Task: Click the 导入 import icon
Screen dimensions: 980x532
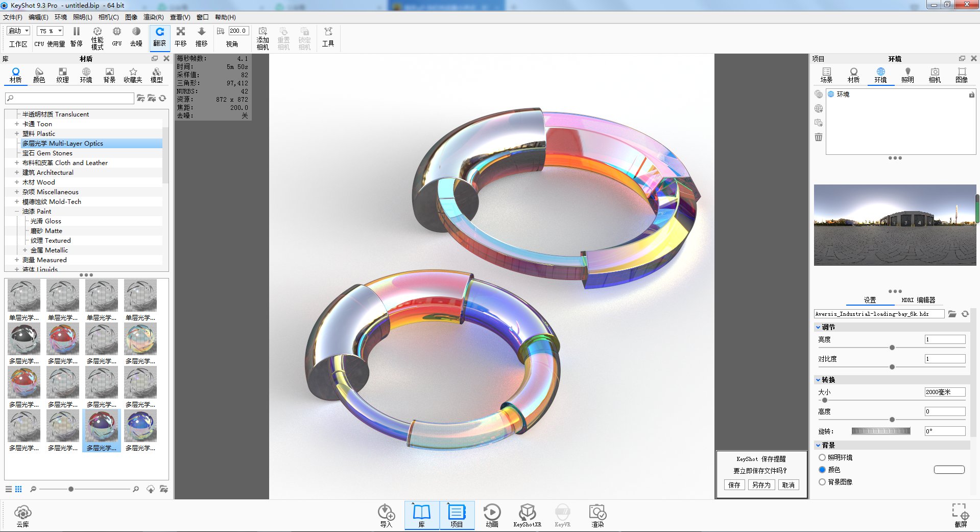Action: pyautogui.click(x=386, y=515)
